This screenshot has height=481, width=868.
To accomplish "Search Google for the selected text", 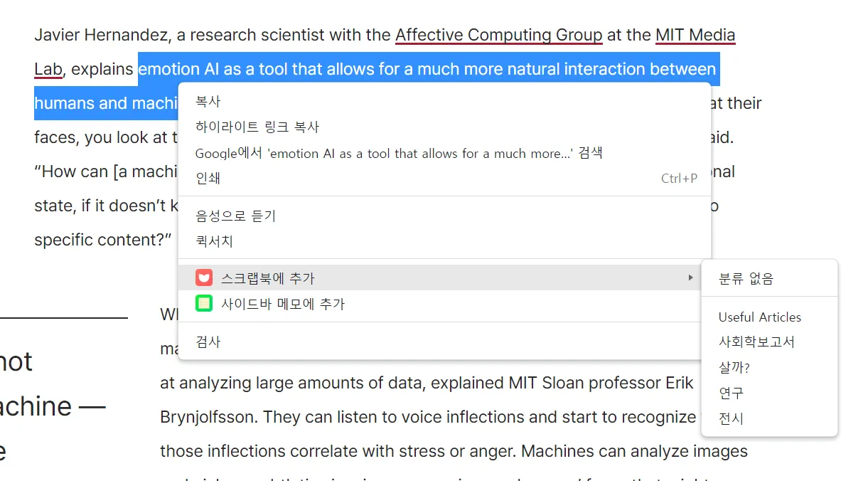I will [399, 153].
